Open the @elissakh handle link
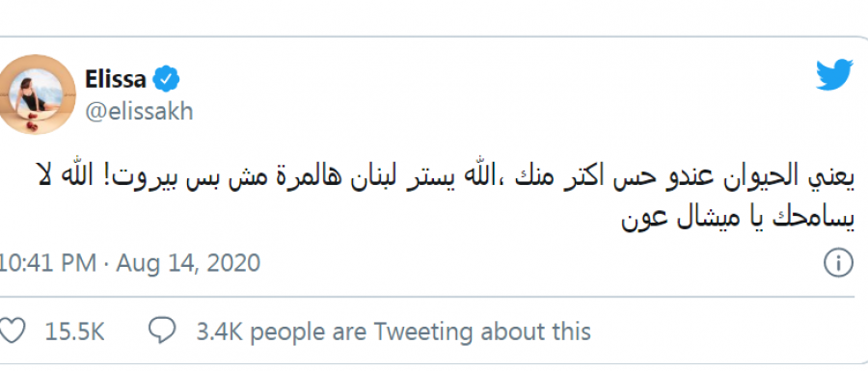This screenshot has width=868, height=371. (139, 112)
